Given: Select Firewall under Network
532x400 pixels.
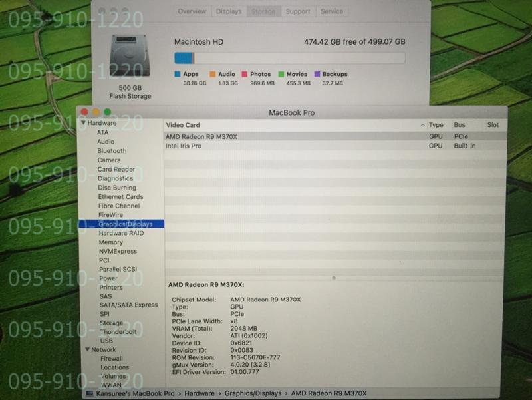Looking at the screenshot, I should 111,358.
